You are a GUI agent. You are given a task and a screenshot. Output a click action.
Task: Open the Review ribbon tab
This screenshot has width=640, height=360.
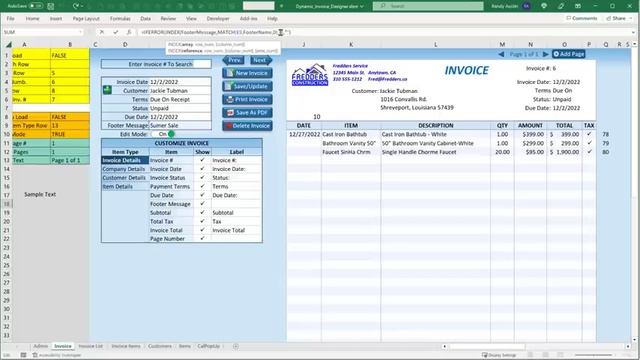point(168,18)
